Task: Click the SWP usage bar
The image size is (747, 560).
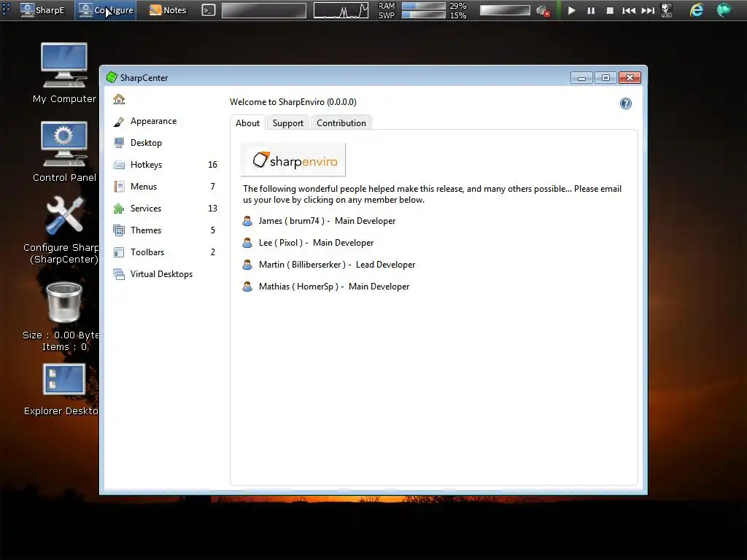Action: [424, 15]
